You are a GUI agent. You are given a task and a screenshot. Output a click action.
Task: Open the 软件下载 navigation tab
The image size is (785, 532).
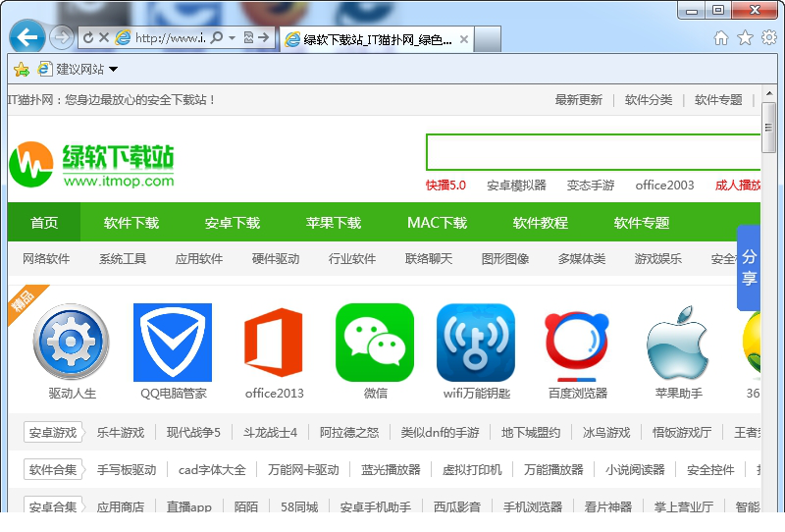pos(131,223)
